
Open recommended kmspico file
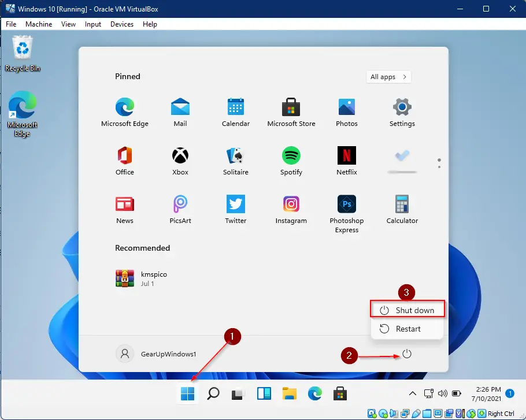[x=141, y=278]
